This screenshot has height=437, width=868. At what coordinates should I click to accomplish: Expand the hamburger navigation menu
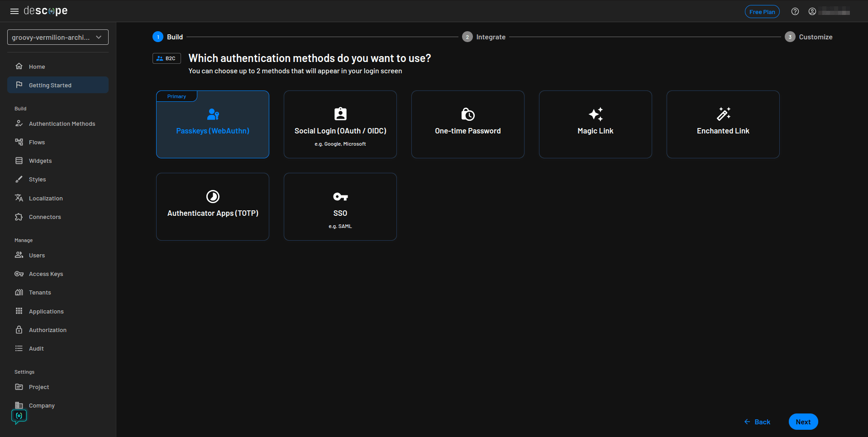pos(14,11)
